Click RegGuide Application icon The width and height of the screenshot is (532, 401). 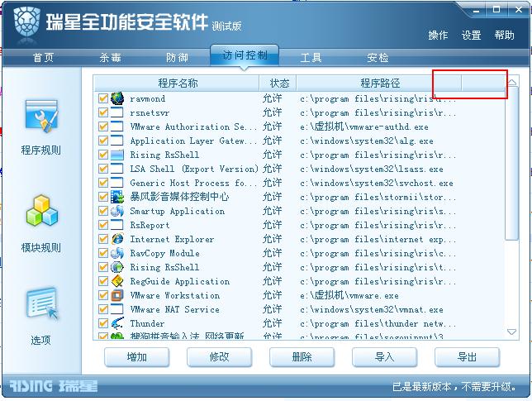point(117,281)
